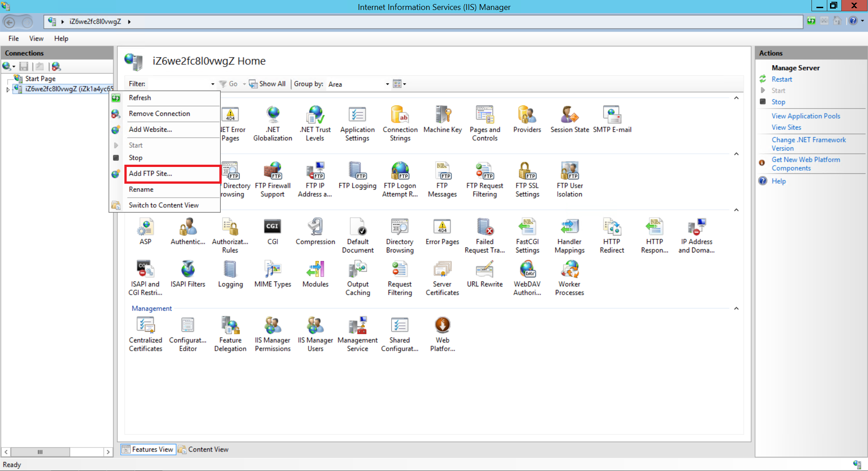Open the address bar server breadcrumb arrow
The width and height of the screenshot is (868, 471).
pyautogui.click(x=129, y=21)
